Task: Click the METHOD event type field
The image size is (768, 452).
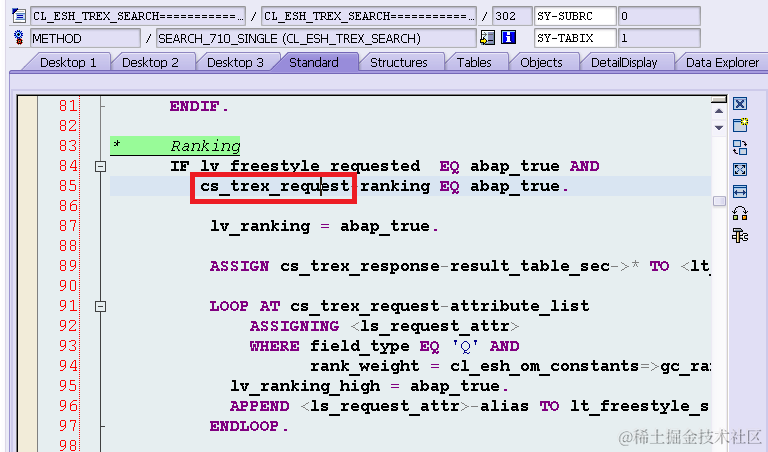Action: tap(85, 38)
